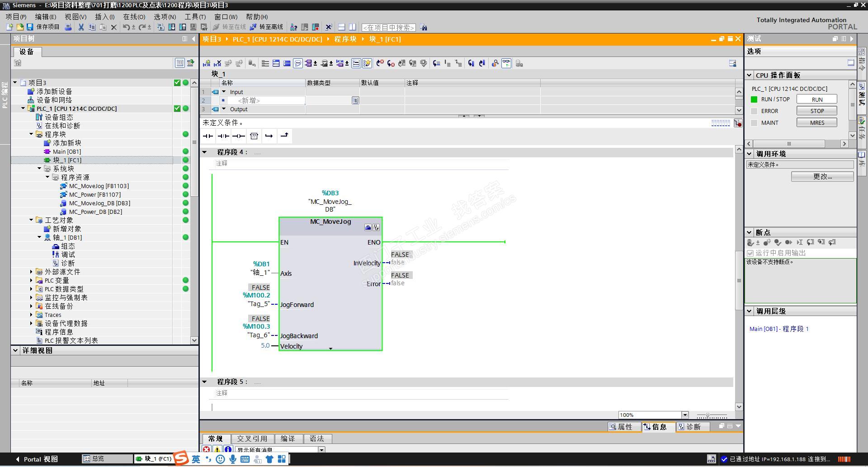Viewport: 868px width, 467px height.
Task: Click the split editor vertically icon
Action: pyautogui.click(x=353, y=27)
